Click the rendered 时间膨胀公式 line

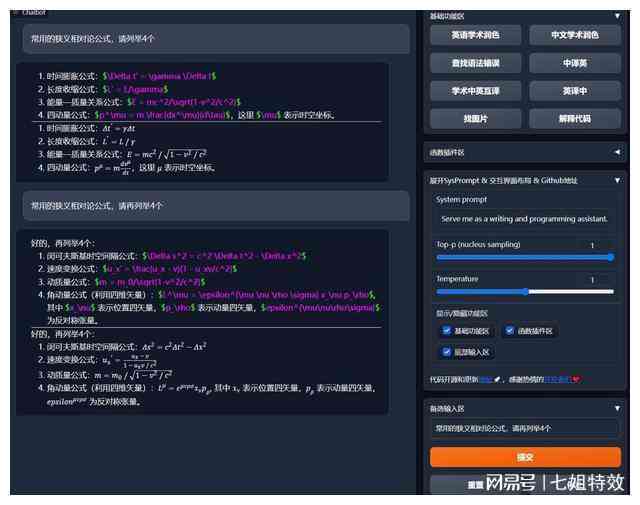click(x=87, y=128)
